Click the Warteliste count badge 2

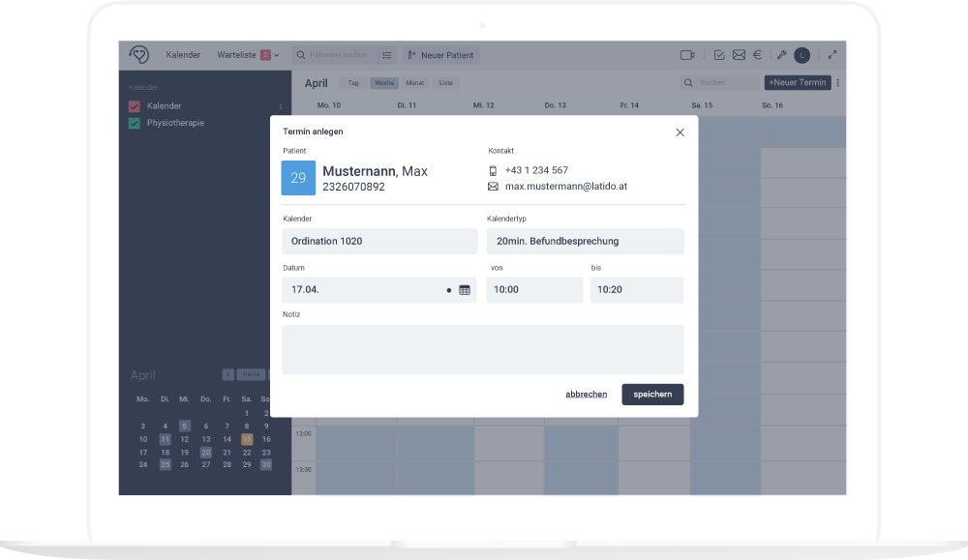[265, 55]
